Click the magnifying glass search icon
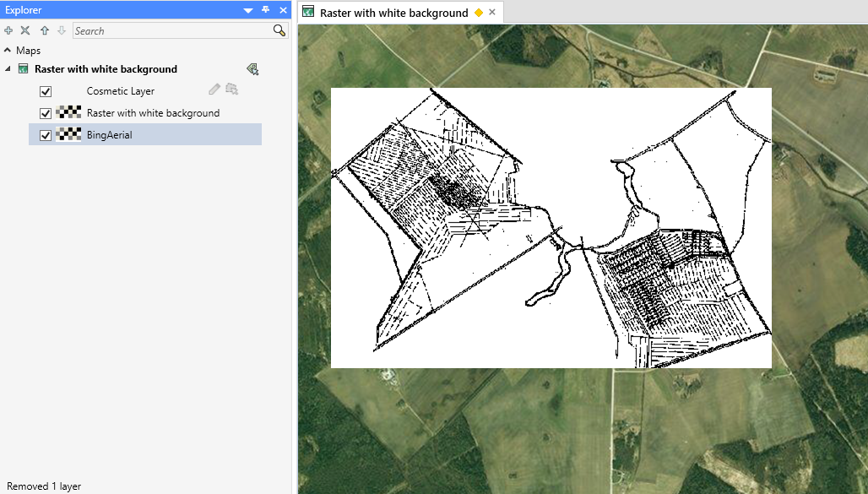Screen dimensions: 868x494 [x=279, y=30]
